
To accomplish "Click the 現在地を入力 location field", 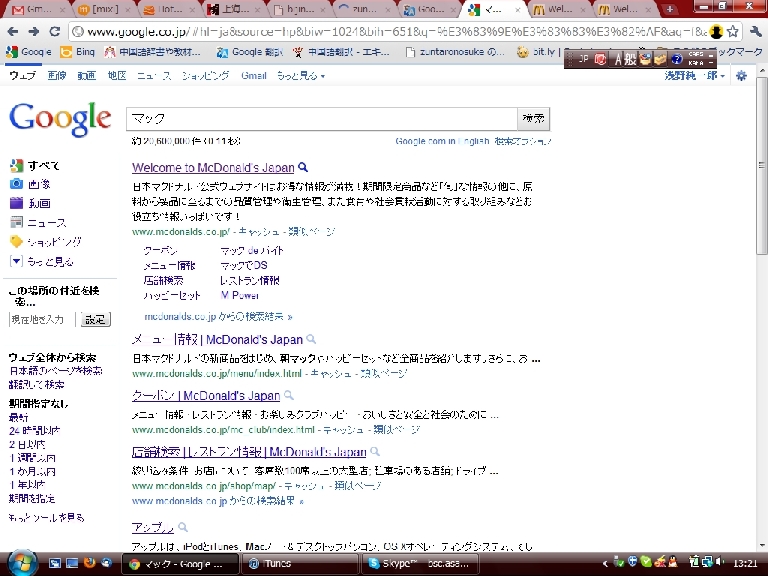I will click(41, 319).
